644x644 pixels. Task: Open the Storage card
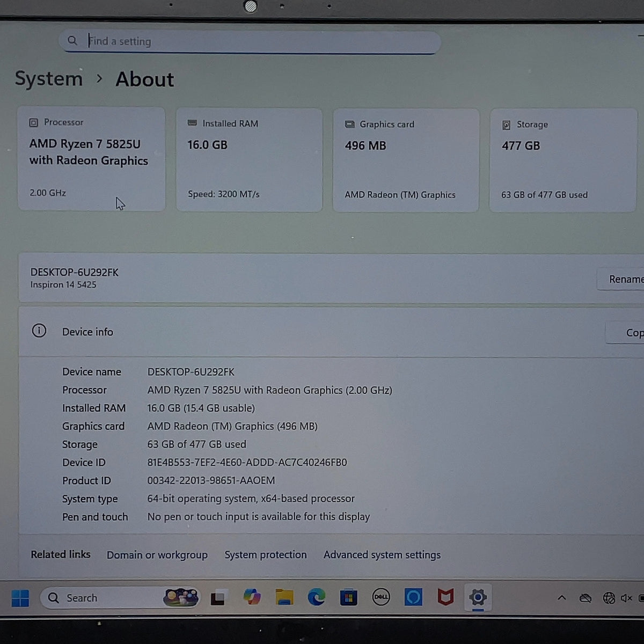pos(563,160)
